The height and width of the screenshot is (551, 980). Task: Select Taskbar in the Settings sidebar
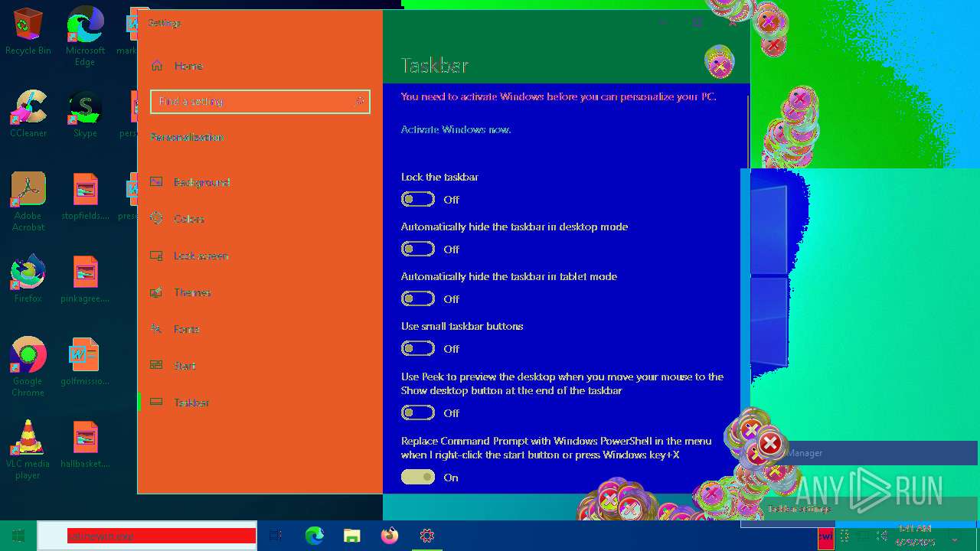pyautogui.click(x=260, y=403)
